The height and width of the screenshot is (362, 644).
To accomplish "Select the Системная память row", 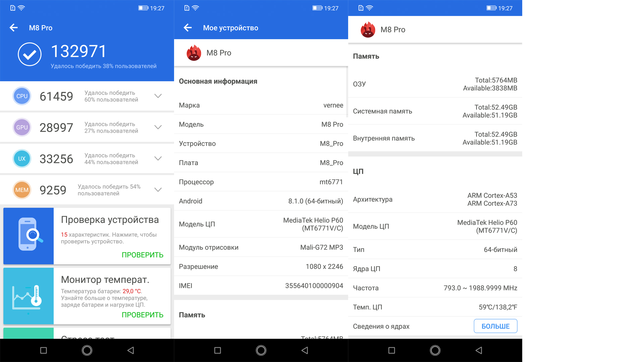I will coord(435,111).
